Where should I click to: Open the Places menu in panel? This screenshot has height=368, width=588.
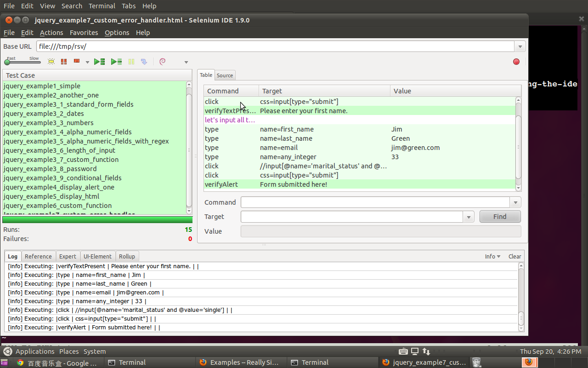69,351
